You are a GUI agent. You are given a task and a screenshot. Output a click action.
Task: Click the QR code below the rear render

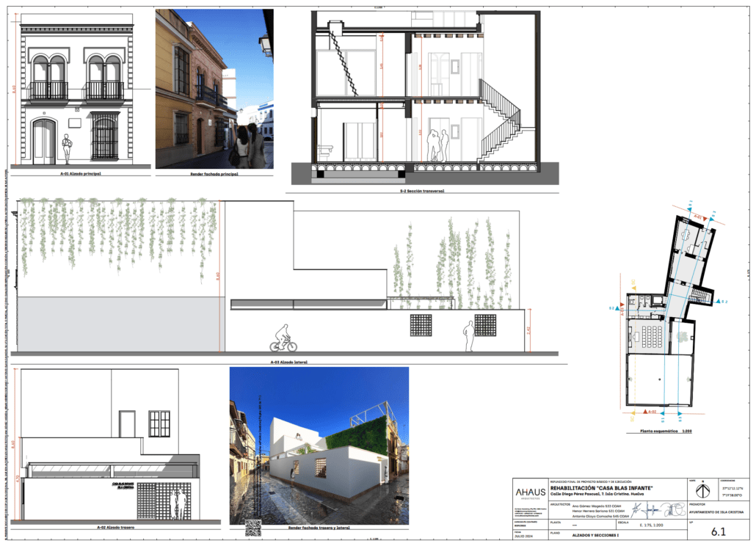click(x=253, y=527)
